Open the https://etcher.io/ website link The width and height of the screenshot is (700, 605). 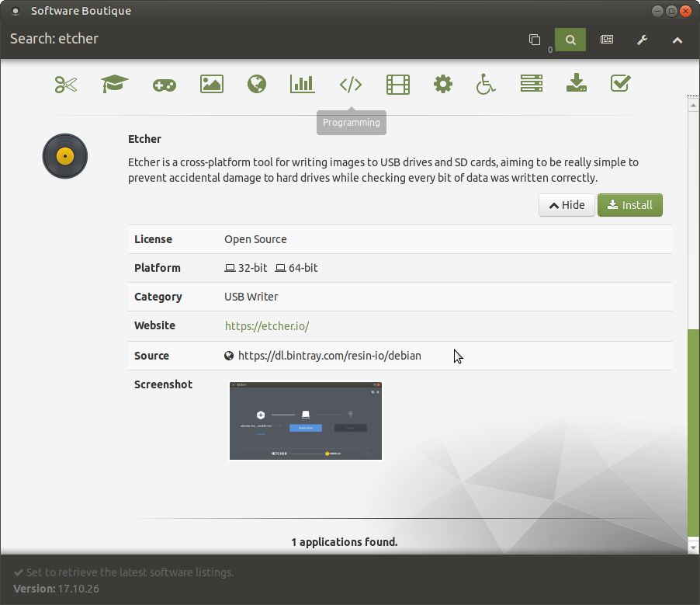pyautogui.click(x=267, y=326)
